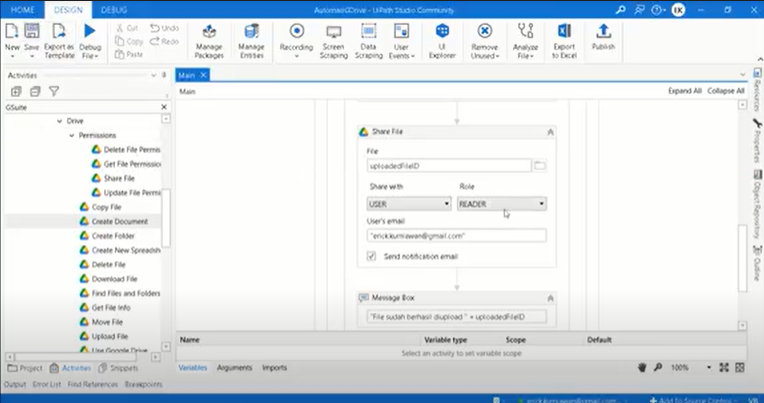Click the User's email input field
Image resolution: width=764 pixels, height=403 pixels.
(x=456, y=236)
